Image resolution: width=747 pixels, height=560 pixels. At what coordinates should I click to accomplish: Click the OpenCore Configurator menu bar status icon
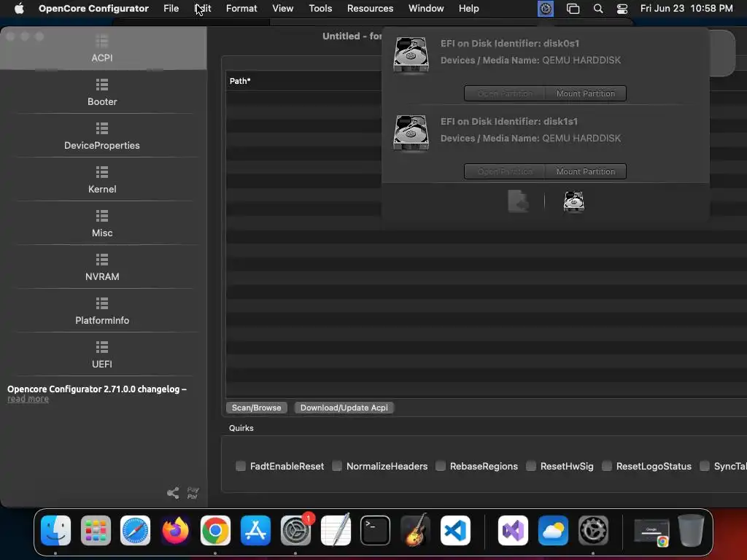[546, 9]
